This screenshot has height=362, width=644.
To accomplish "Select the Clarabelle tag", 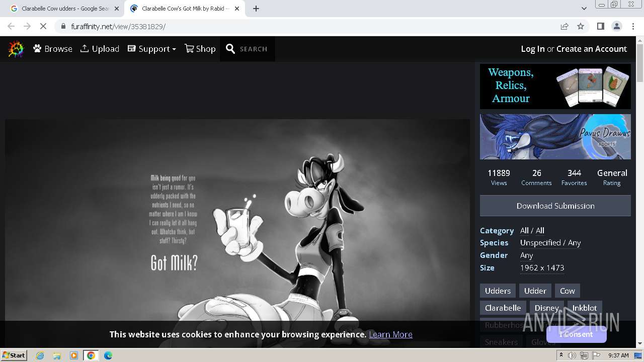I will coord(503,308).
